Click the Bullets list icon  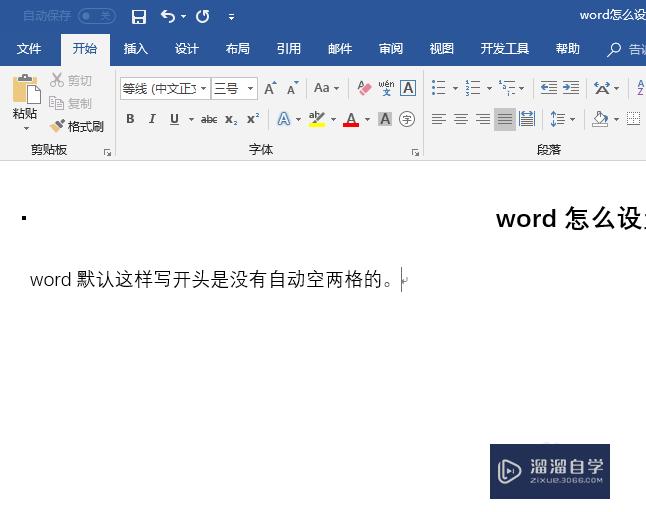point(438,88)
